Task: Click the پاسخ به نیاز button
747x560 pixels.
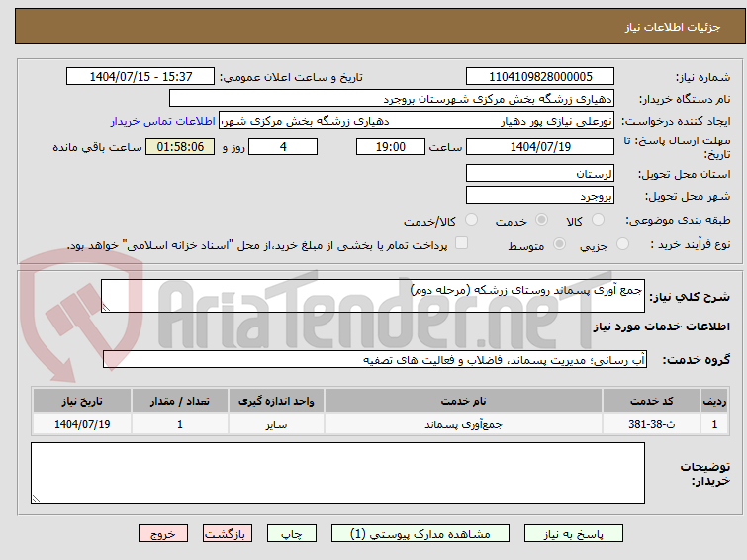Action: [x=574, y=534]
